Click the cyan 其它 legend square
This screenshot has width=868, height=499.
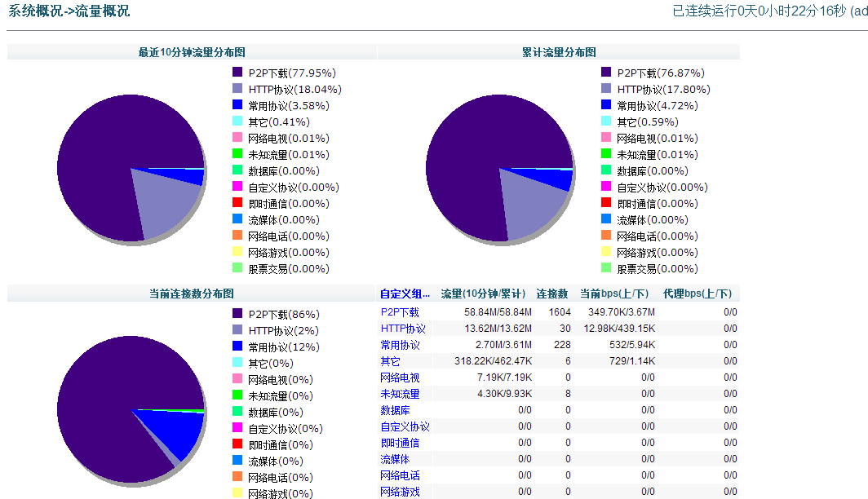tap(237, 121)
